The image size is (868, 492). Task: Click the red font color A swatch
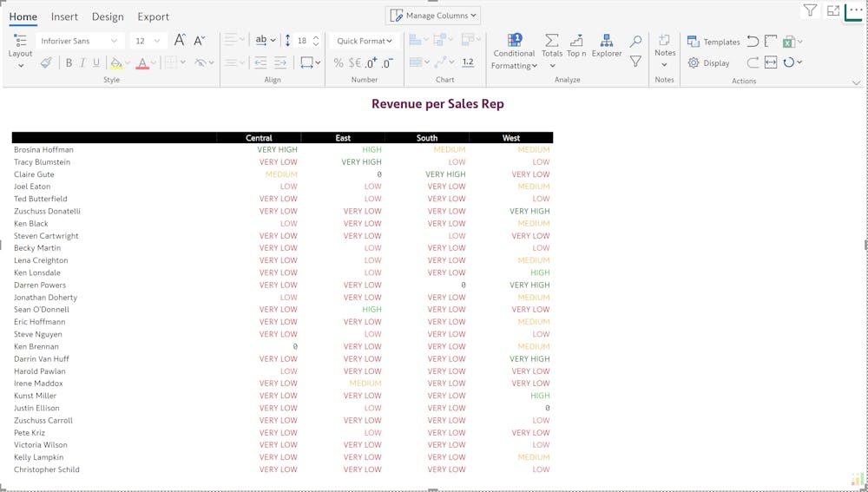coord(142,63)
